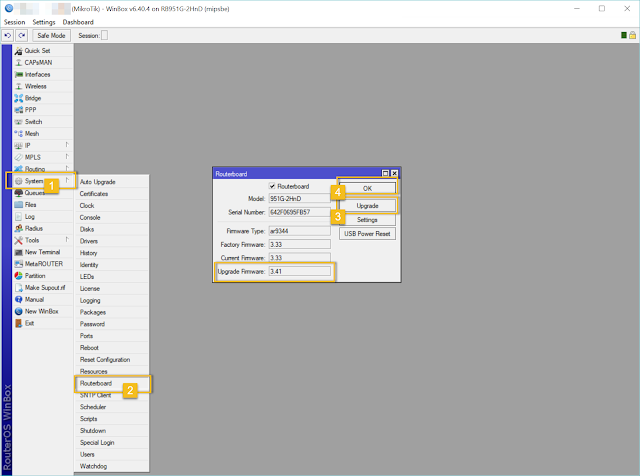Select Certificates in System submenu
640x476 pixels.
click(x=111, y=194)
